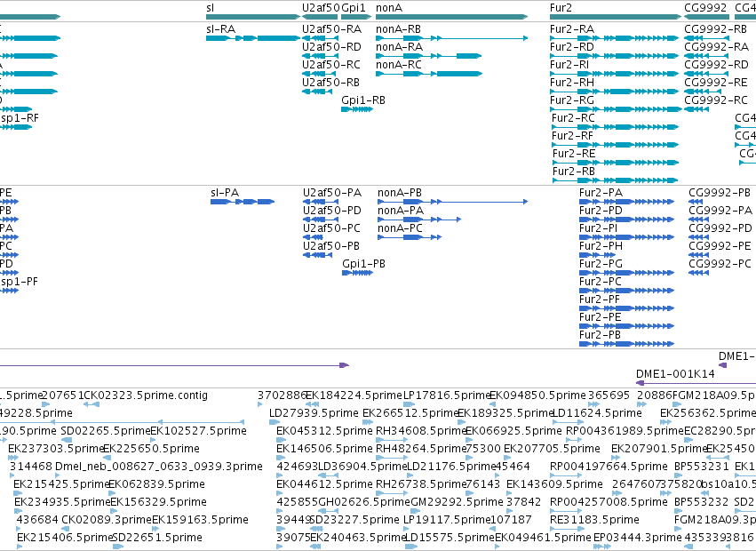Select the Fur2-PI protein label
Viewport: 756px width, 551px height.
(x=599, y=228)
